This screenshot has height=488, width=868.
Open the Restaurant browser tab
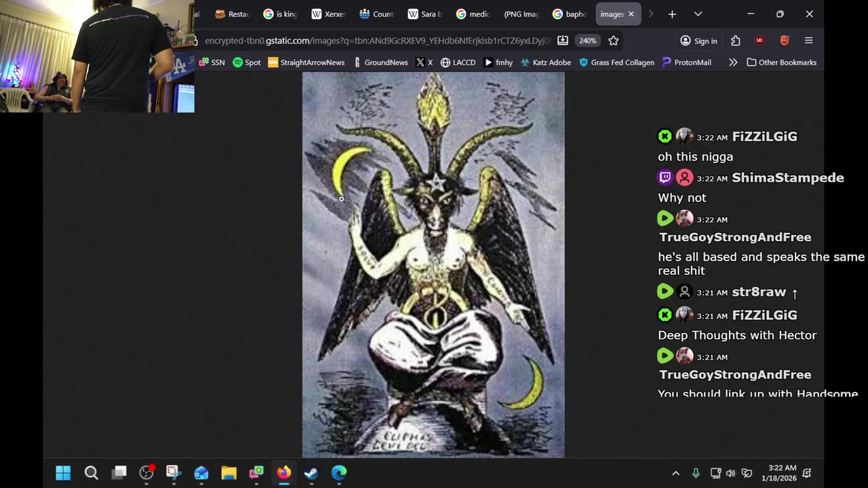(x=232, y=14)
